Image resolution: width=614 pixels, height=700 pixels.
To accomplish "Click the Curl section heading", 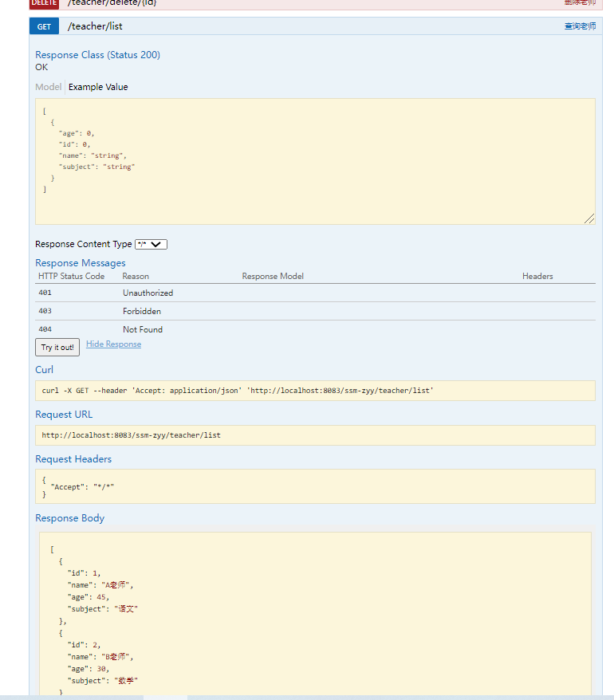I will click(x=44, y=370).
